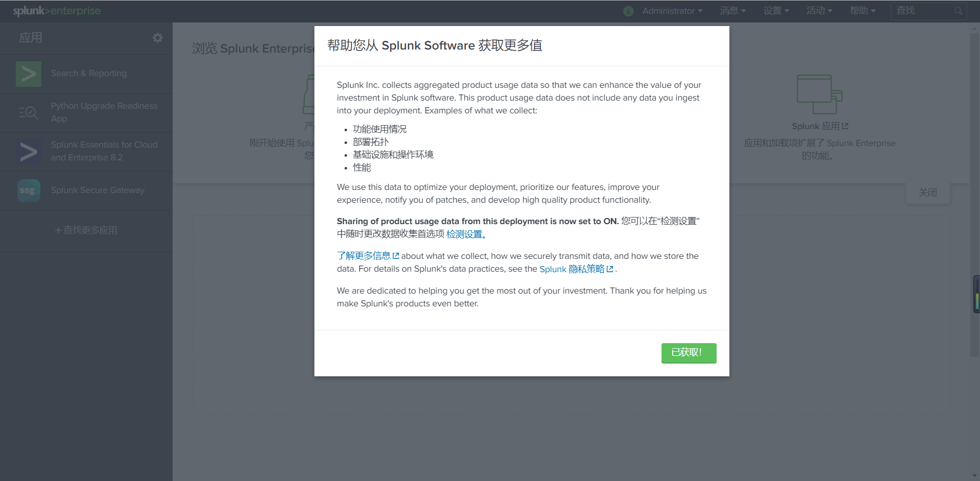Click the green 已获取! button
The width and height of the screenshot is (980, 481).
[x=689, y=353]
